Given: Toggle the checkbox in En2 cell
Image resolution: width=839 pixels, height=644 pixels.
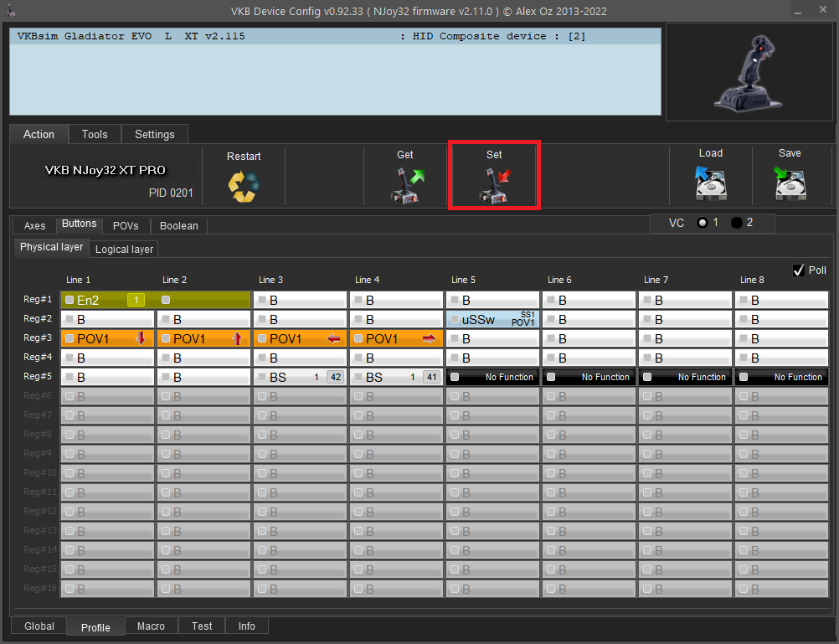Looking at the screenshot, I should 69,300.
